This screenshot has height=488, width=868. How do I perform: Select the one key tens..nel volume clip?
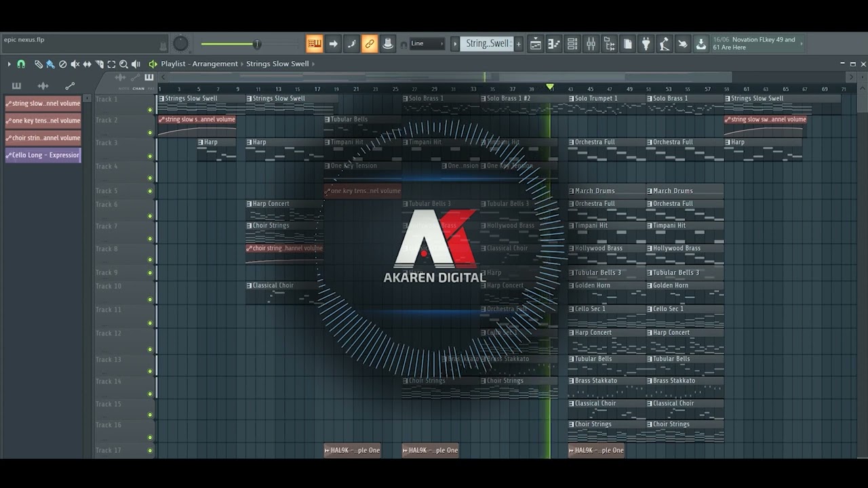43,121
